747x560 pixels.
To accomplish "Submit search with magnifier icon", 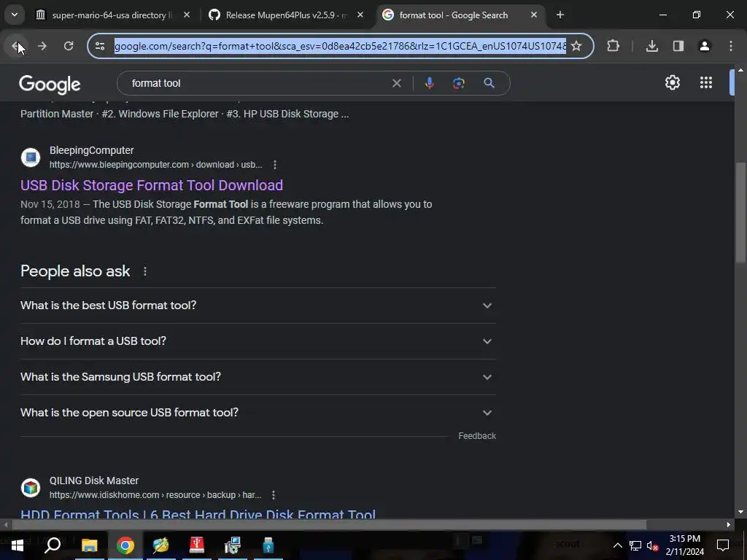I will [x=489, y=83].
